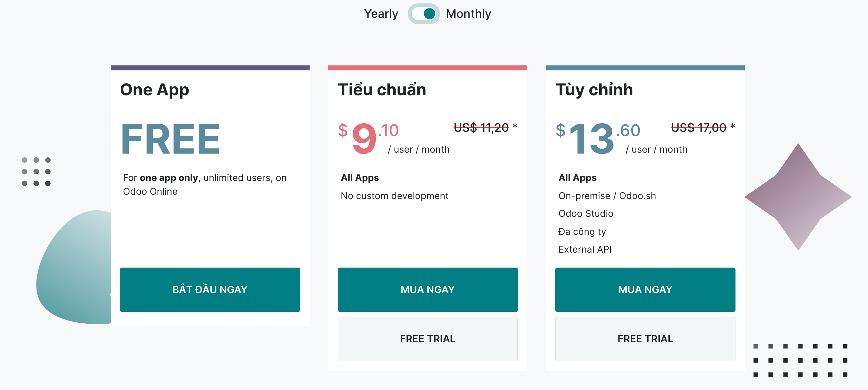The height and width of the screenshot is (390, 868).
Task: Click the square dot grid decoration
Action: pyautogui.click(x=800, y=360)
